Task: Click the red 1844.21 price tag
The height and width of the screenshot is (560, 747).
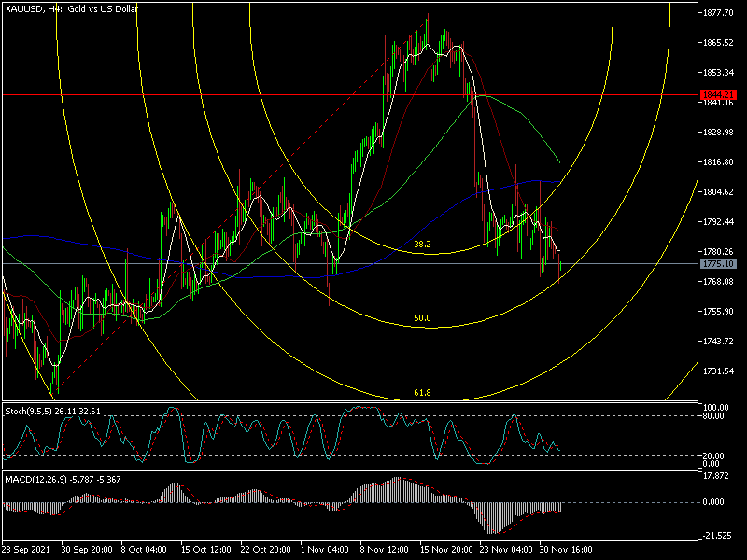Action: tap(717, 94)
